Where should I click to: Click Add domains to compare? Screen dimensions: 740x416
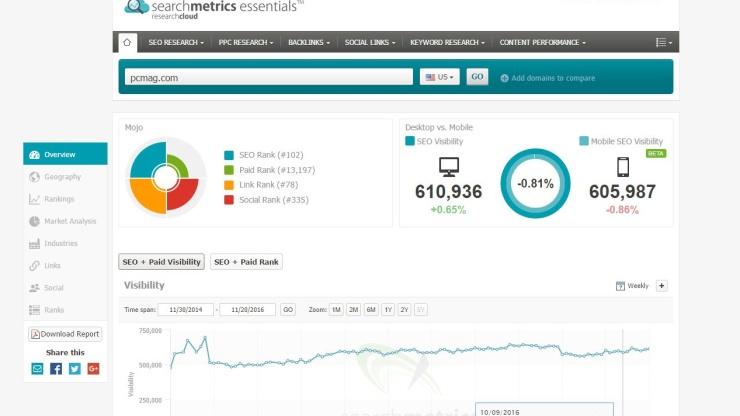coord(548,78)
